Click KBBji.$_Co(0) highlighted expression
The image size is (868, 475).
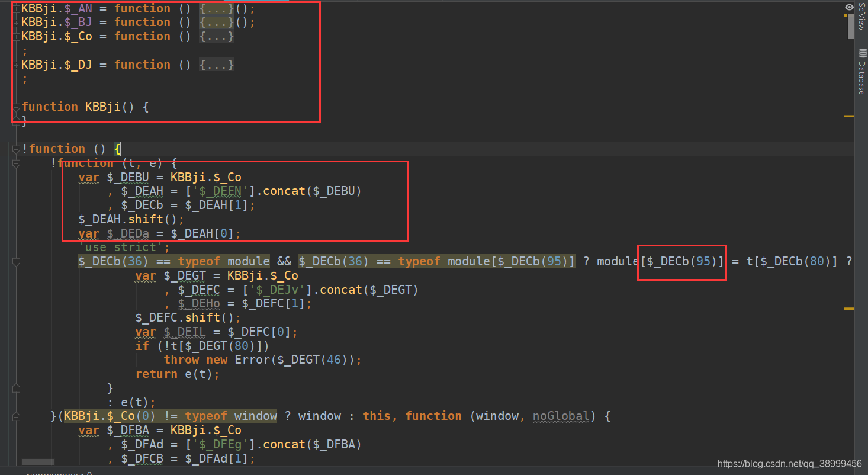pos(110,416)
